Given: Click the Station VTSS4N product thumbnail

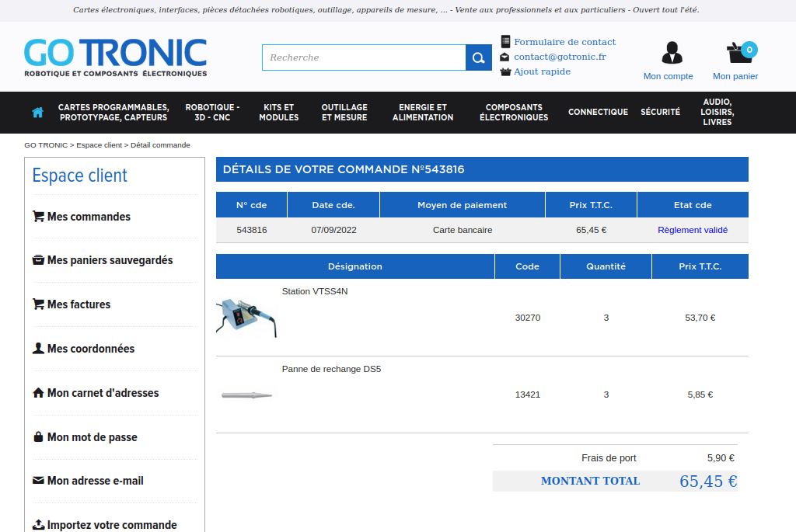Looking at the screenshot, I should [x=246, y=317].
